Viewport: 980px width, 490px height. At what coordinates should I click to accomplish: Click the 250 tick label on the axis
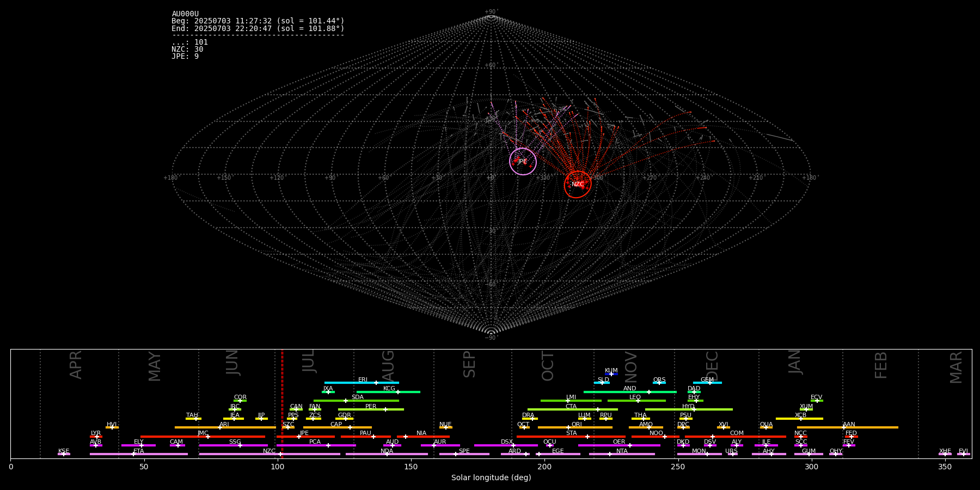(x=678, y=467)
